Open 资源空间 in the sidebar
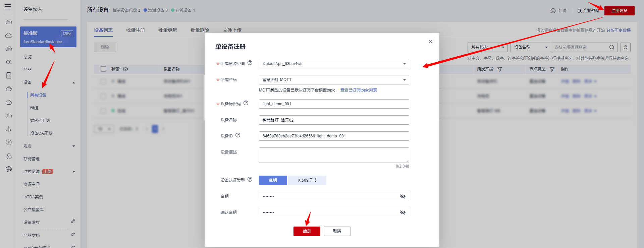The height and width of the screenshot is (248, 644). [32, 184]
